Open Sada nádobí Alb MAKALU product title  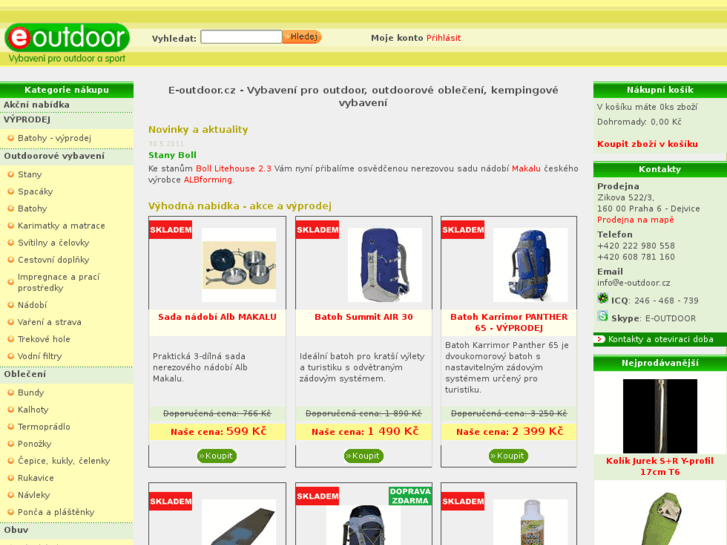(217, 317)
